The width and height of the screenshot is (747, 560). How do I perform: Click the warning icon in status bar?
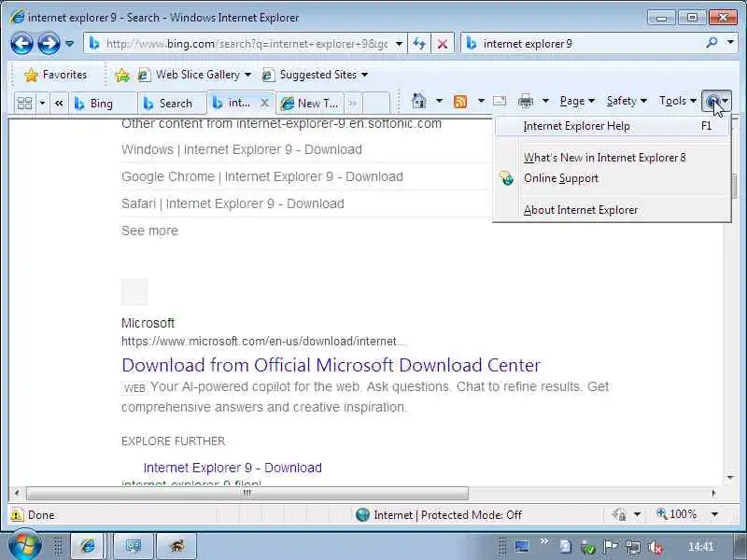pos(16,515)
